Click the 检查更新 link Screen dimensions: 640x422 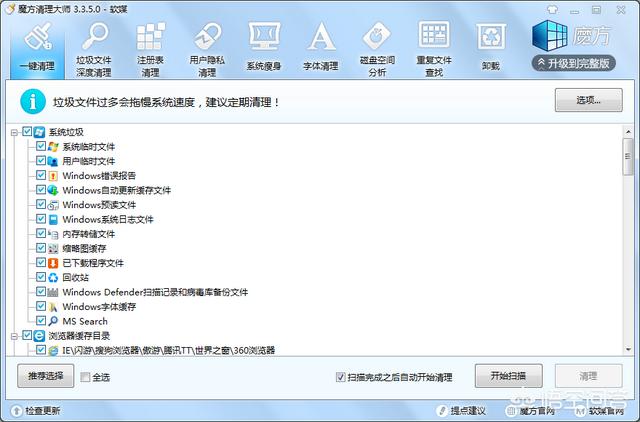[x=36, y=411]
